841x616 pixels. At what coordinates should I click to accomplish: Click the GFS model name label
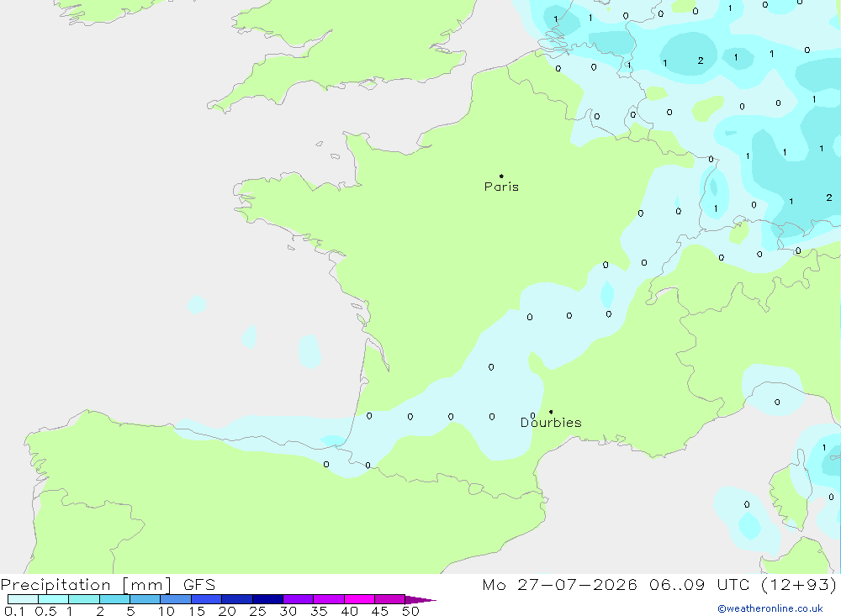tap(199, 584)
